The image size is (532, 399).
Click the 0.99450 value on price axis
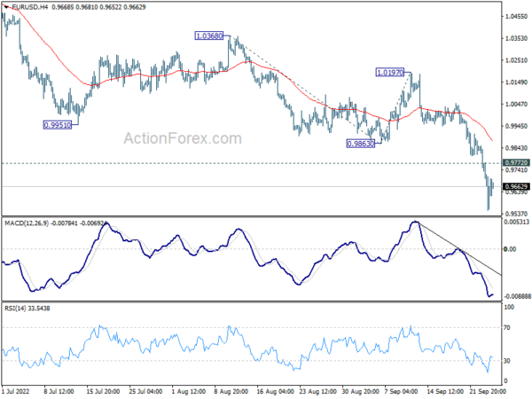pos(516,126)
